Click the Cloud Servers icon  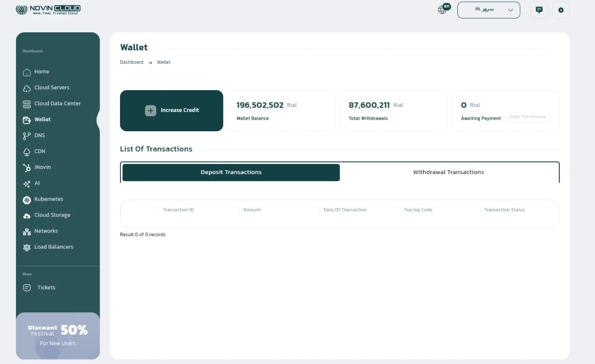click(27, 88)
